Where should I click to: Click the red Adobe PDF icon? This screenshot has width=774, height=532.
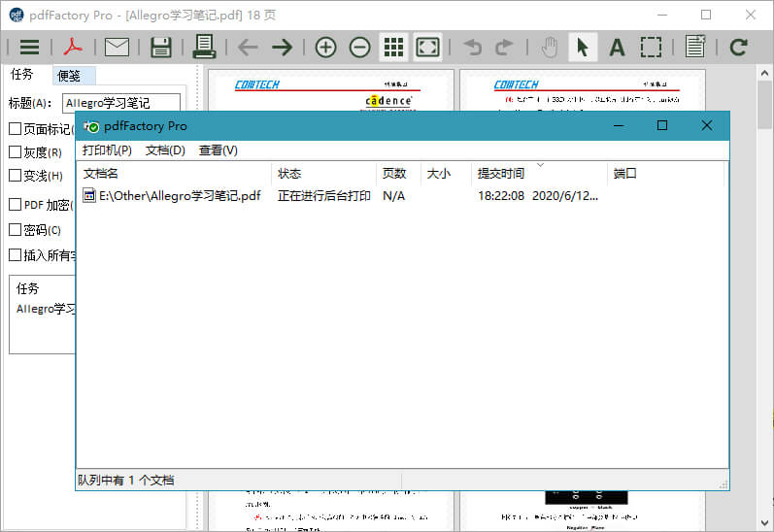click(x=74, y=48)
